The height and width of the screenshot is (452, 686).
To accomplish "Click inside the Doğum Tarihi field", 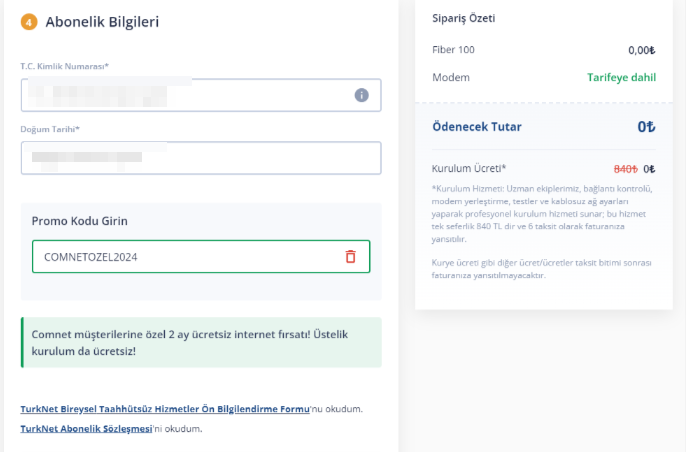I will (201, 158).
